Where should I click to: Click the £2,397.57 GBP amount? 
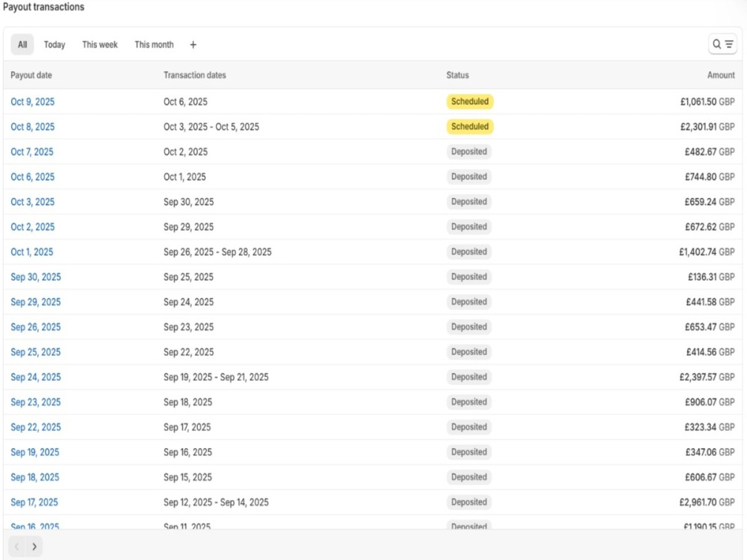[x=707, y=377]
